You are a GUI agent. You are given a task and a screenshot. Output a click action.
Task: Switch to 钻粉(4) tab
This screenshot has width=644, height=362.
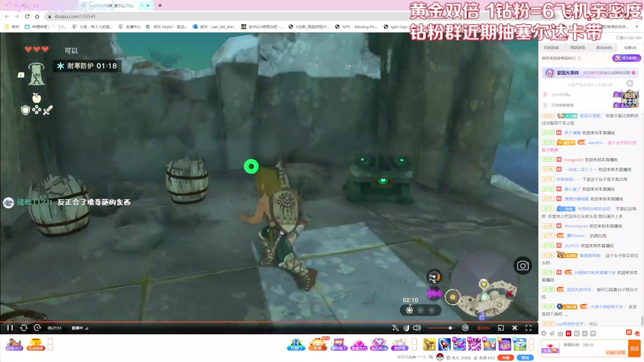(x=630, y=48)
